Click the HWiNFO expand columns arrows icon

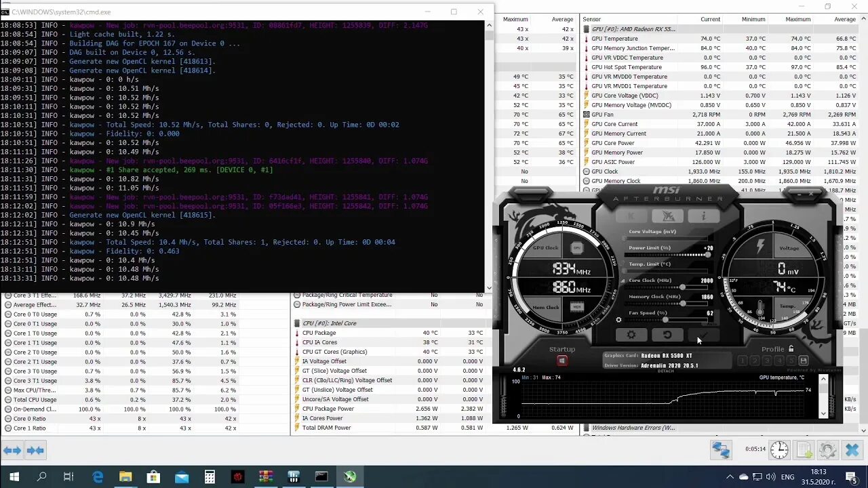(12, 450)
